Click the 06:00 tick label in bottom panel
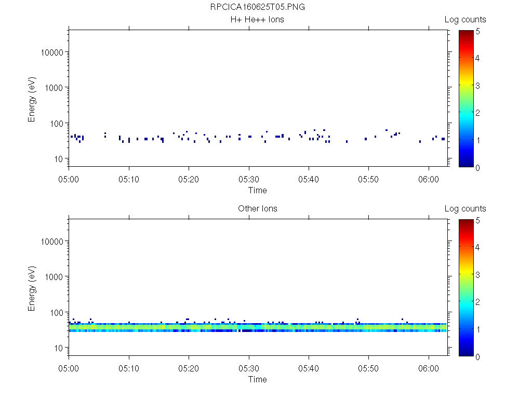 (429, 368)
